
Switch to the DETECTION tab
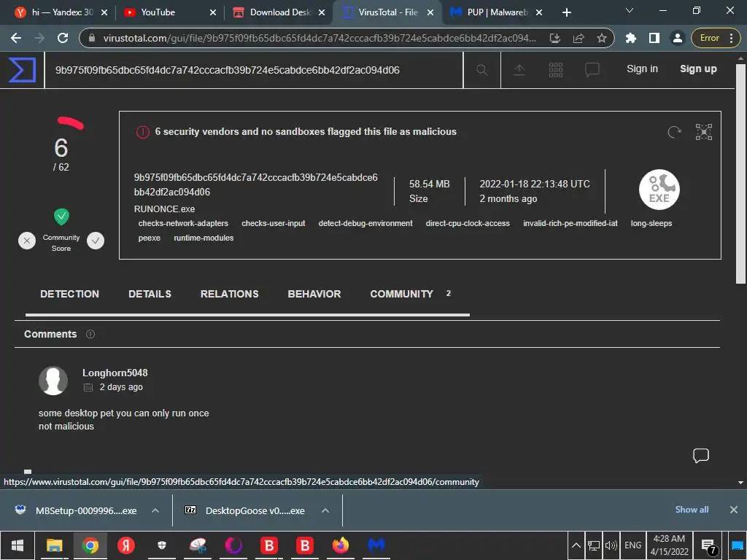tap(69, 295)
